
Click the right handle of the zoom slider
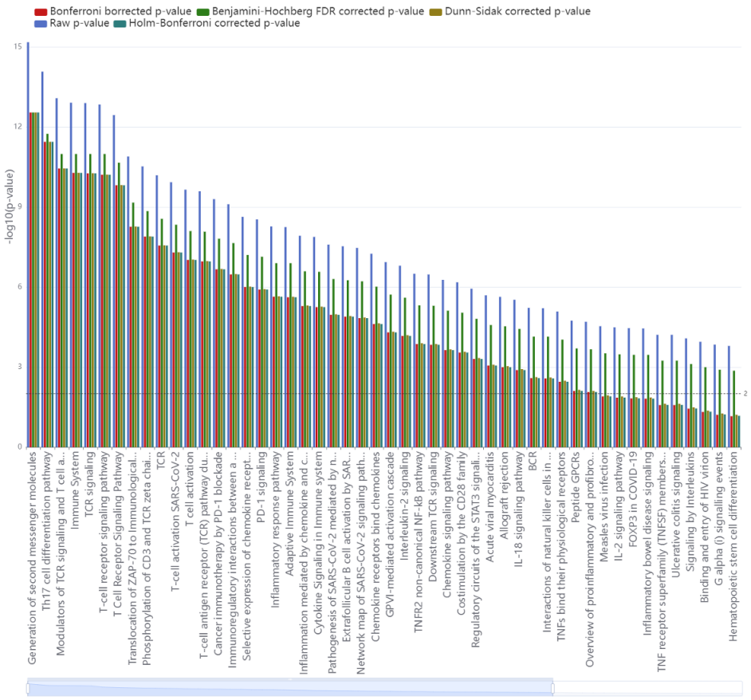[552, 687]
